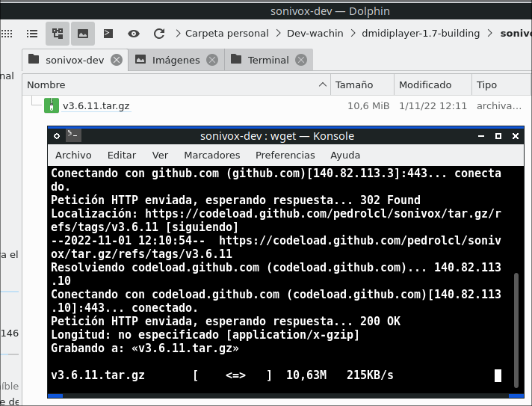Click the 10,6 MiB size cell

pos(368,106)
